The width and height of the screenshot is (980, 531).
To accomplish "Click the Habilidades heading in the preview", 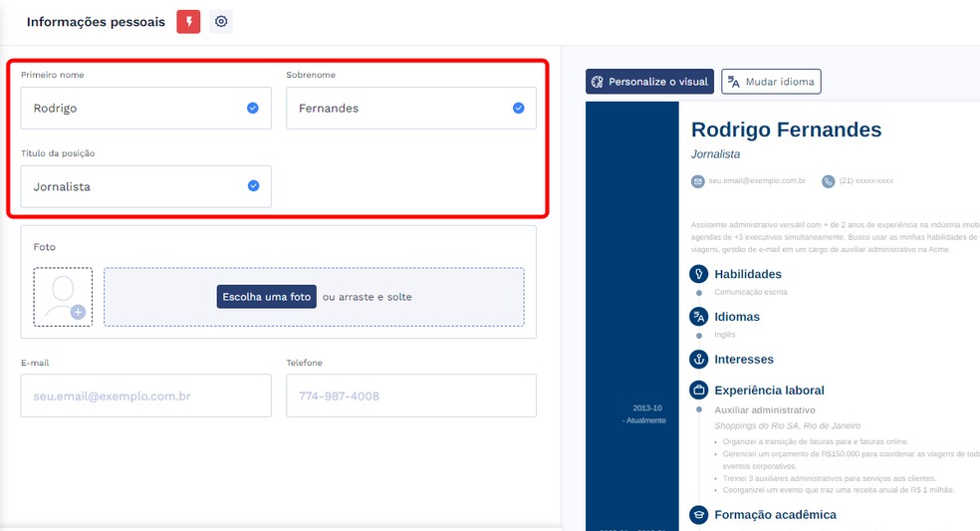I will 748,274.
